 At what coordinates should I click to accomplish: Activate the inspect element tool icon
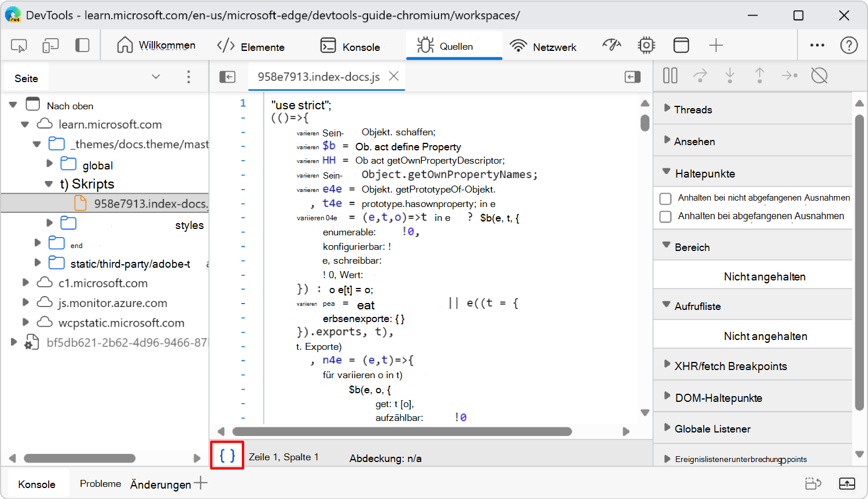[19, 46]
